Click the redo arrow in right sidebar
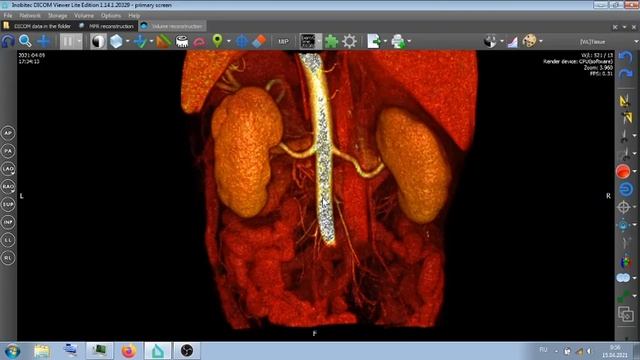The image size is (640, 360). (625, 74)
